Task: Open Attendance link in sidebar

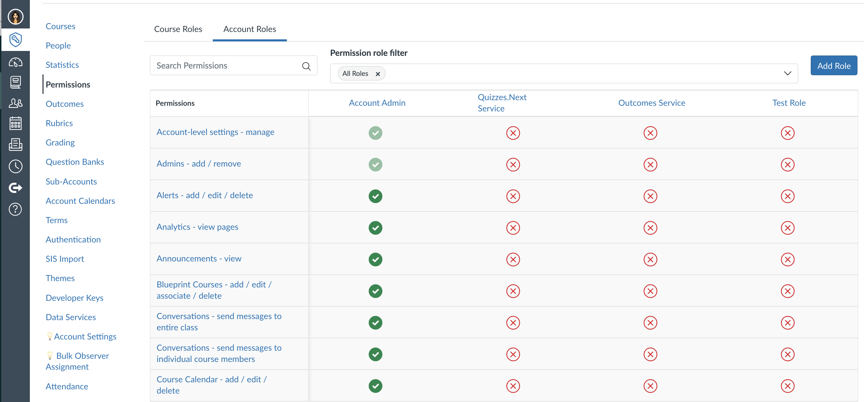Action: [67, 387]
